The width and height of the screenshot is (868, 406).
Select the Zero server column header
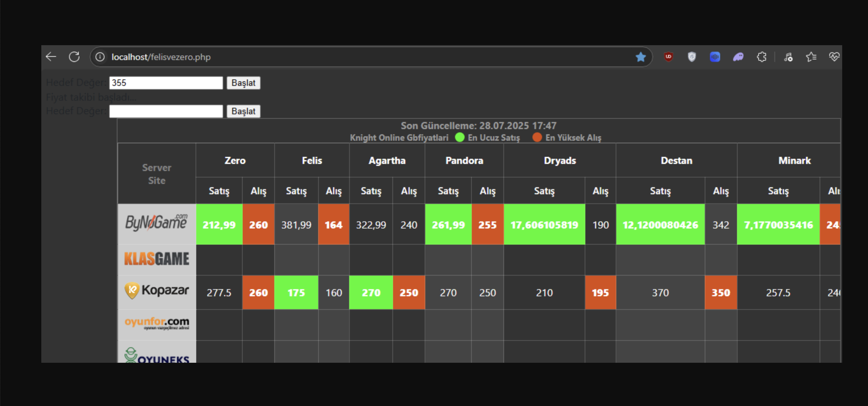(235, 160)
